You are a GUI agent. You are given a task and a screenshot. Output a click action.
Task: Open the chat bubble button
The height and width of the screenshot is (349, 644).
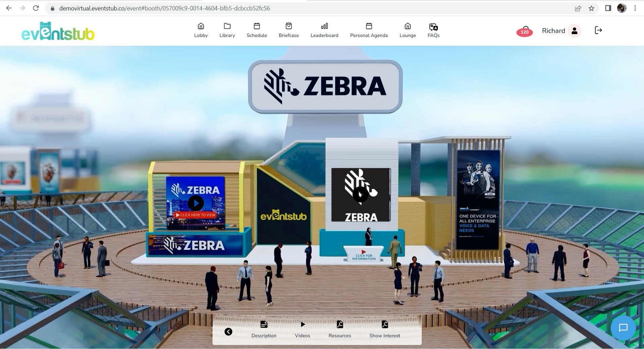623,328
